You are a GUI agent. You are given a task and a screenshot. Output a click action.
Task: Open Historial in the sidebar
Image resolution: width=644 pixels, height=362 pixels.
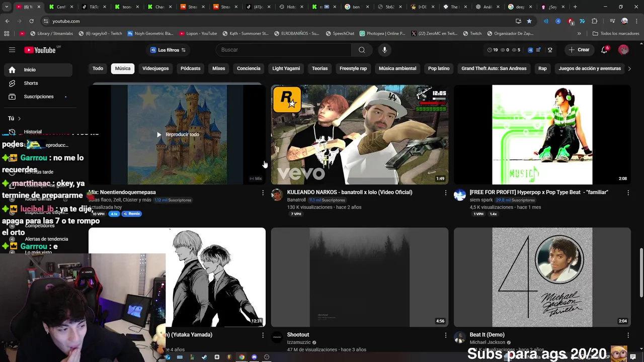pyautogui.click(x=38, y=132)
